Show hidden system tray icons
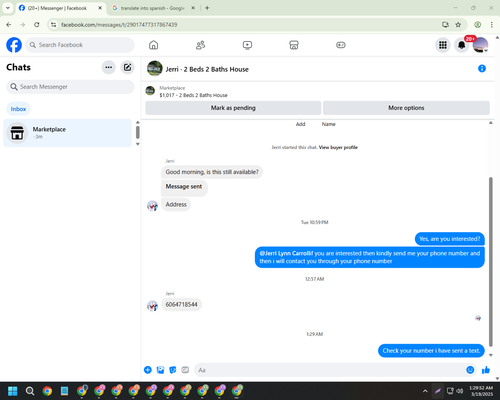This screenshot has height=400, width=500. pos(425,391)
